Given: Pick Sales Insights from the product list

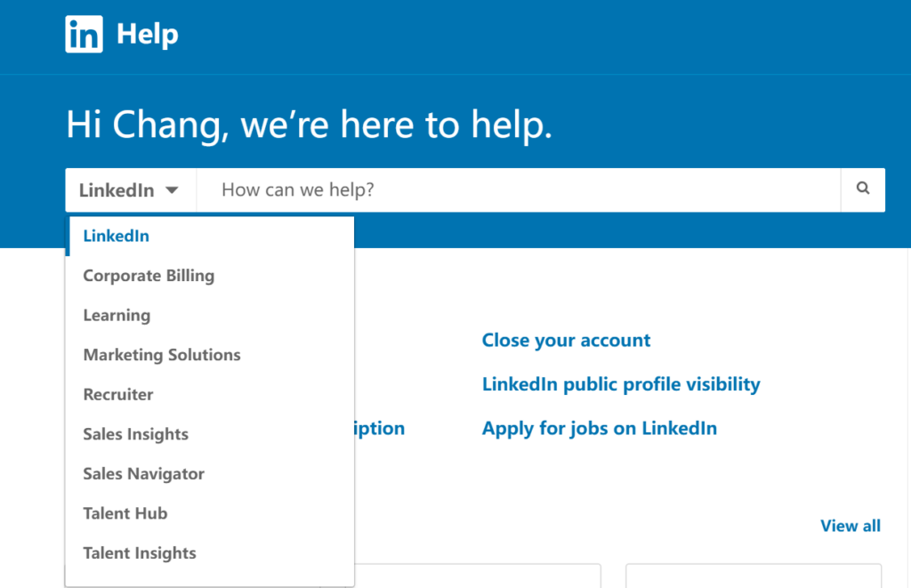Looking at the screenshot, I should 135,434.
